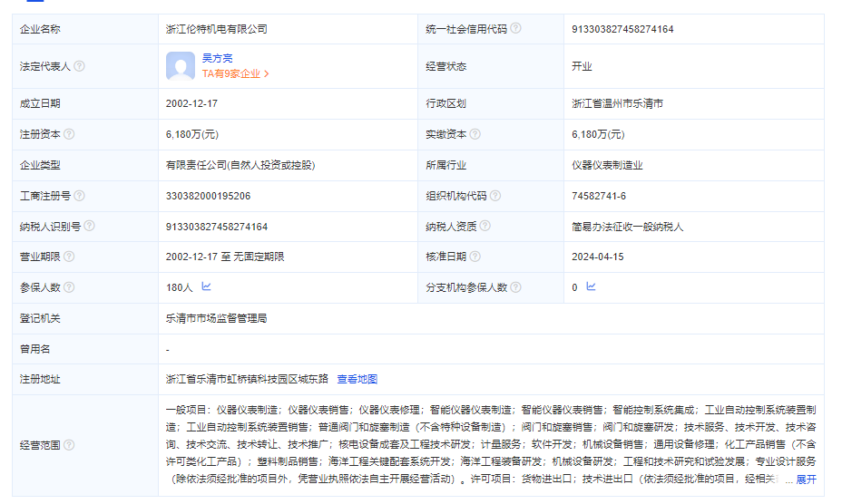
Task: Select operating status 开业
Action: click(582, 66)
